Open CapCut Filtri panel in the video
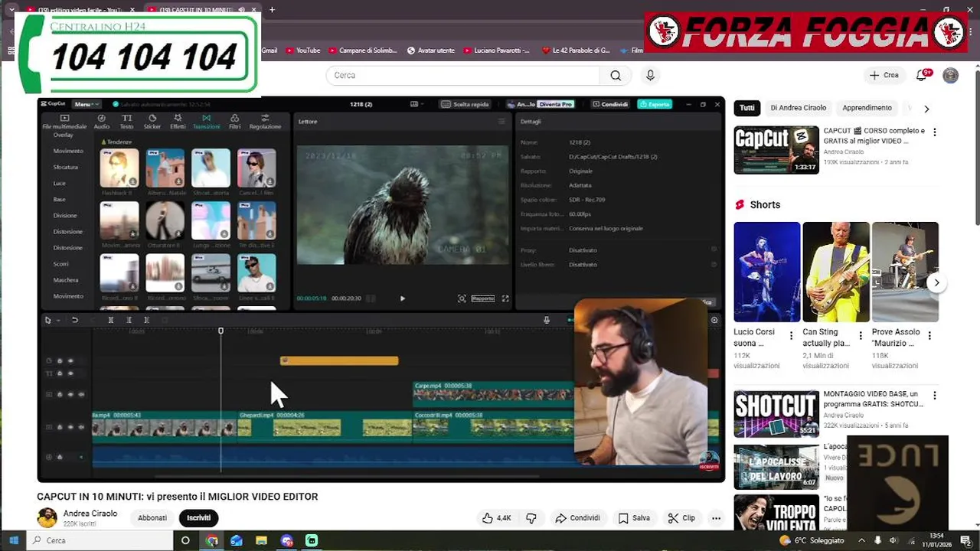 [234, 122]
